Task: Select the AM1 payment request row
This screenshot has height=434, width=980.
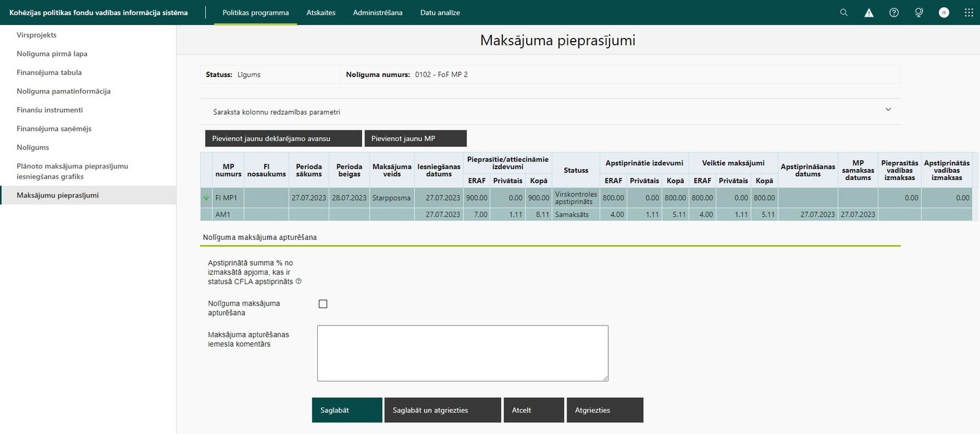Action: (586, 214)
